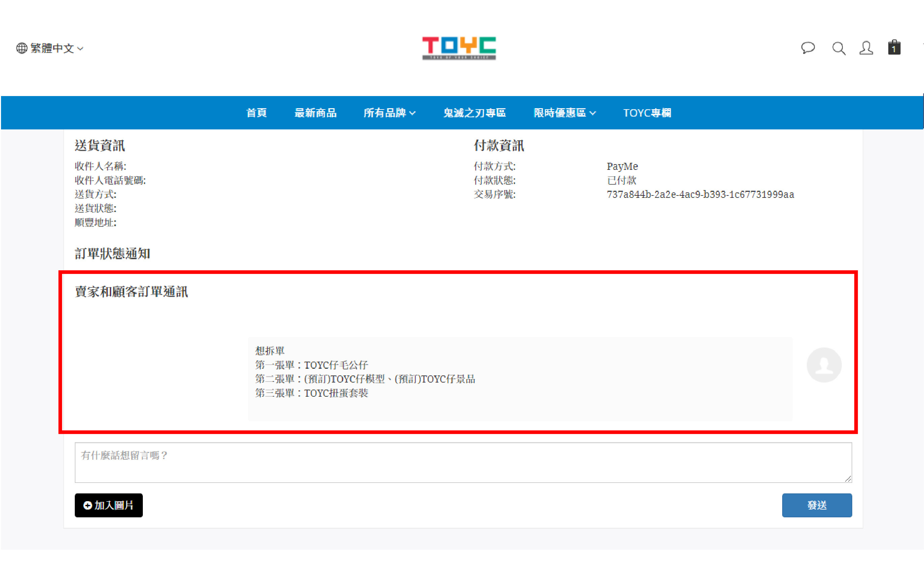Click the user avatar in chat
This screenshot has height=578, width=924.
coord(824,365)
